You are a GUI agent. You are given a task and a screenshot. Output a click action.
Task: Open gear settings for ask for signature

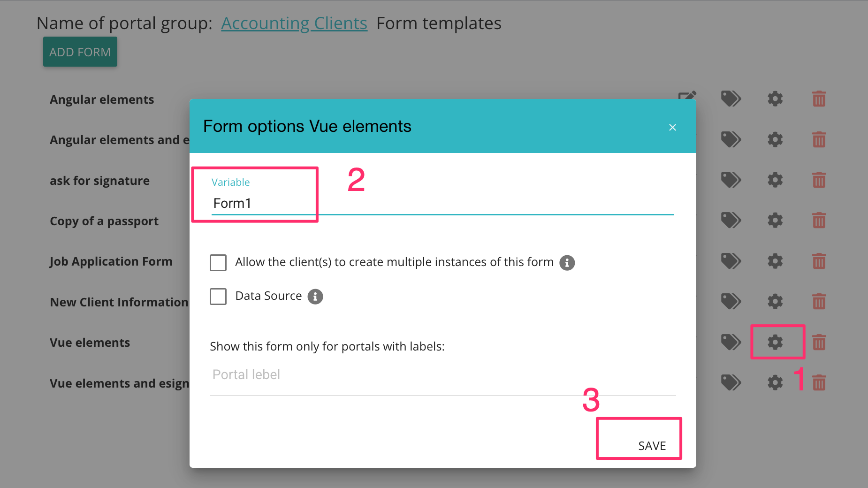[775, 180]
